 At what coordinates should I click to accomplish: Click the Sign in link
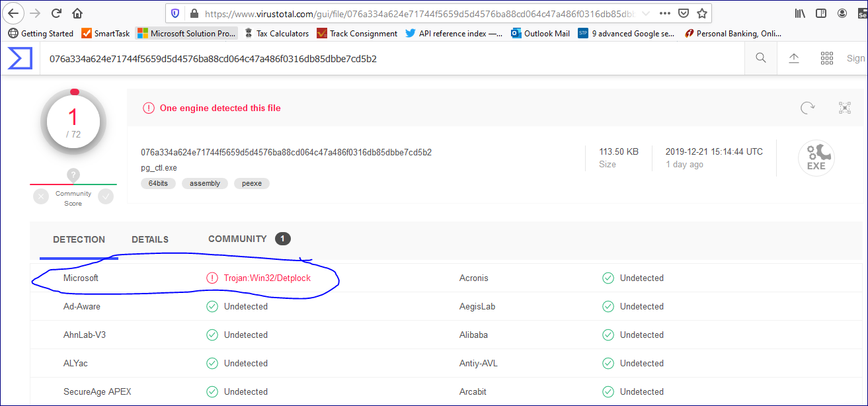[x=855, y=58]
